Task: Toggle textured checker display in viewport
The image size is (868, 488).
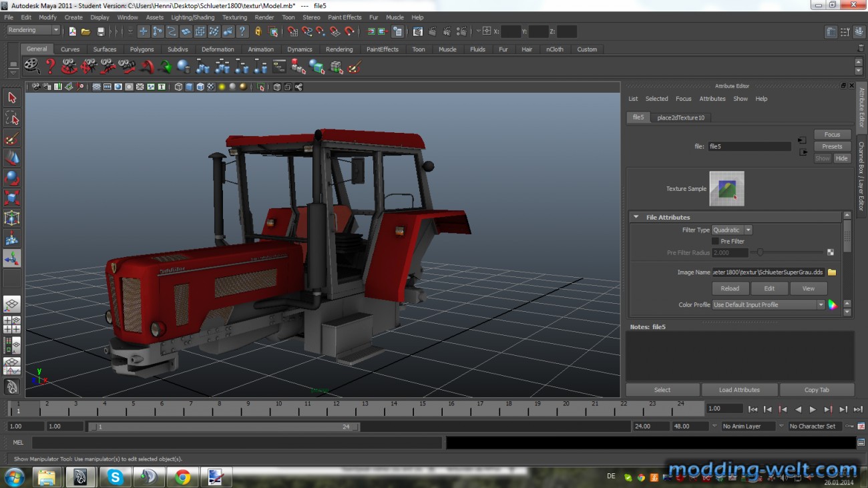Action: [211, 87]
